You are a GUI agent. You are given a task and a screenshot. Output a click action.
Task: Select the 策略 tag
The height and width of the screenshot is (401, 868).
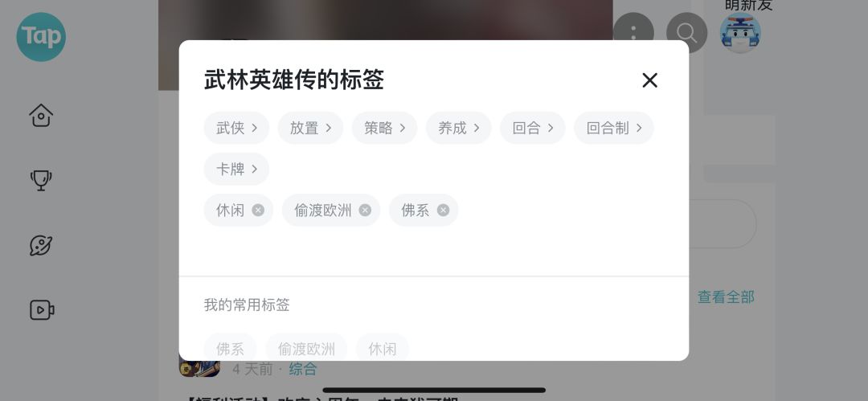point(384,128)
